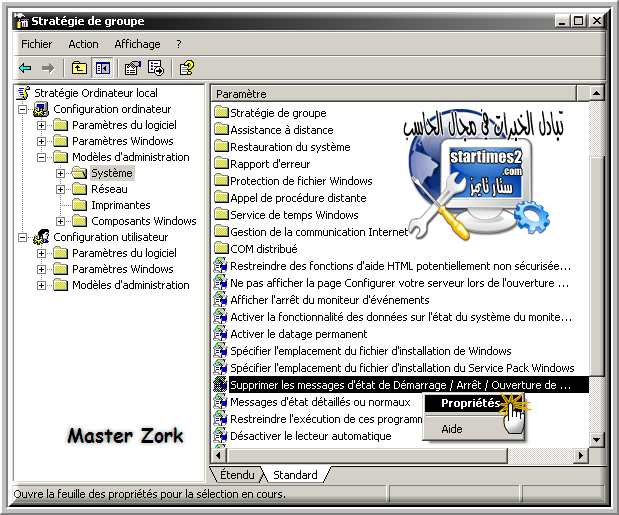The height and width of the screenshot is (515, 619).
Task: Expand the Composants Windows tree node
Action: point(60,221)
